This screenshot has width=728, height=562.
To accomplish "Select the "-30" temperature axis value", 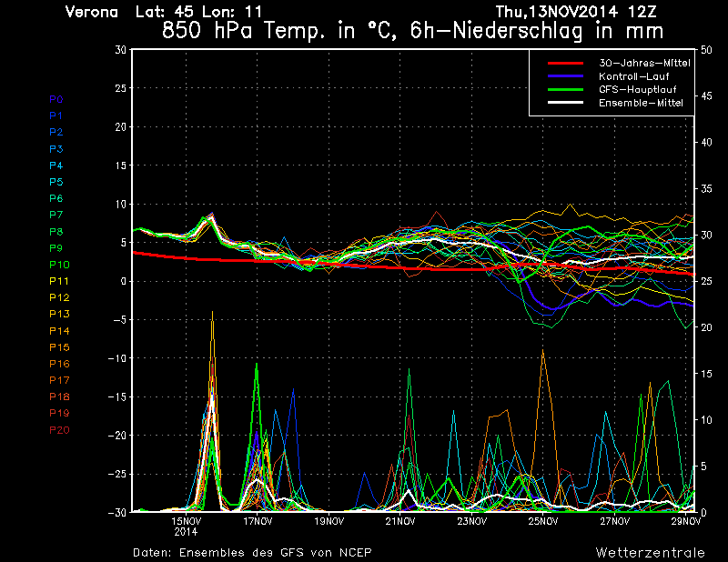I will (x=117, y=512).
